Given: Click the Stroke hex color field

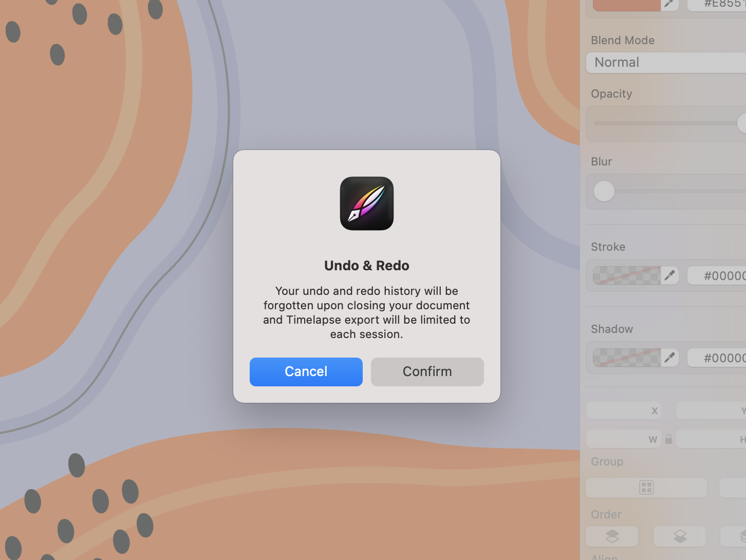Looking at the screenshot, I should tap(717, 275).
